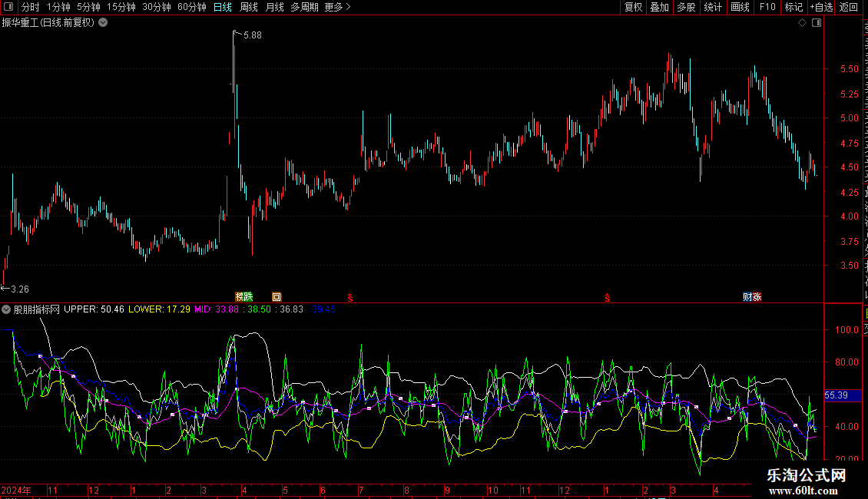Activate the 画线 drawing tools button
Viewport: 868px width, 499px height.
click(740, 7)
